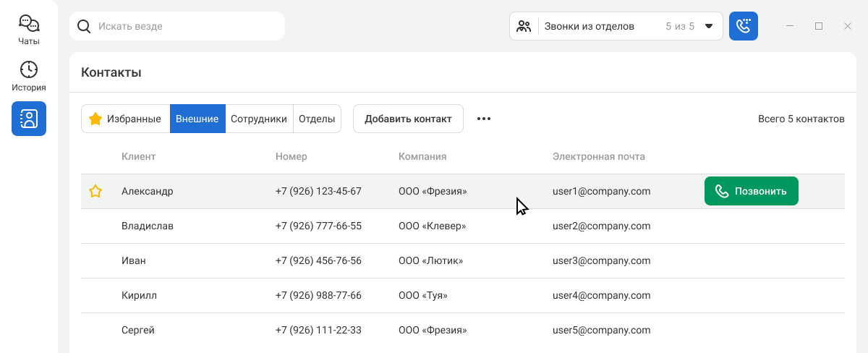
Task: Open the История call log
Action: [29, 77]
